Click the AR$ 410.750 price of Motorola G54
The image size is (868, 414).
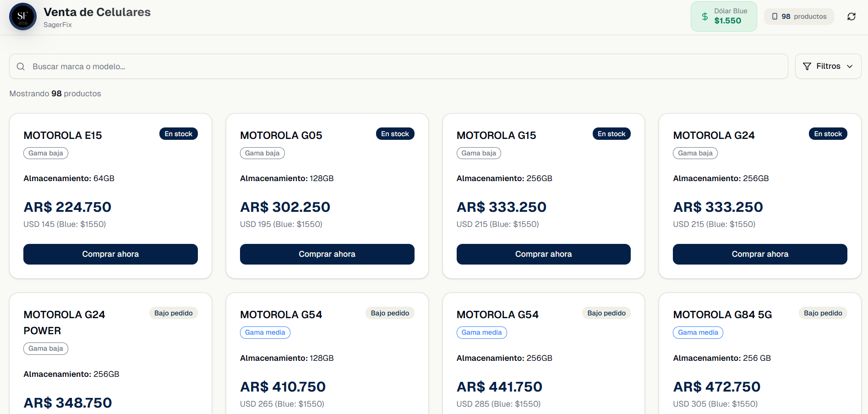click(283, 386)
